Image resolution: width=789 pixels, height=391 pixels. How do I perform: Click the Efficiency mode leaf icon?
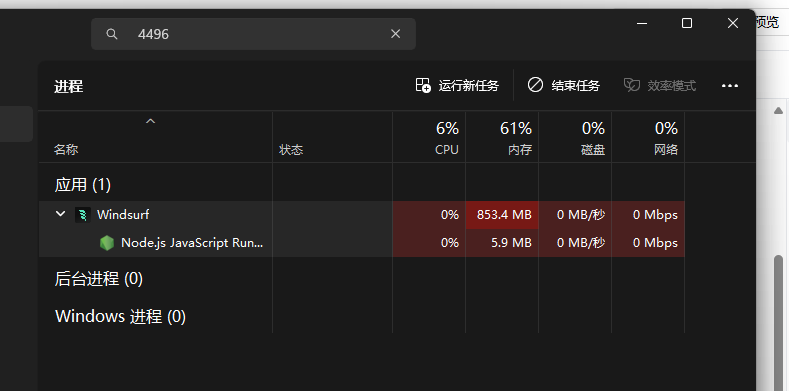coord(632,85)
